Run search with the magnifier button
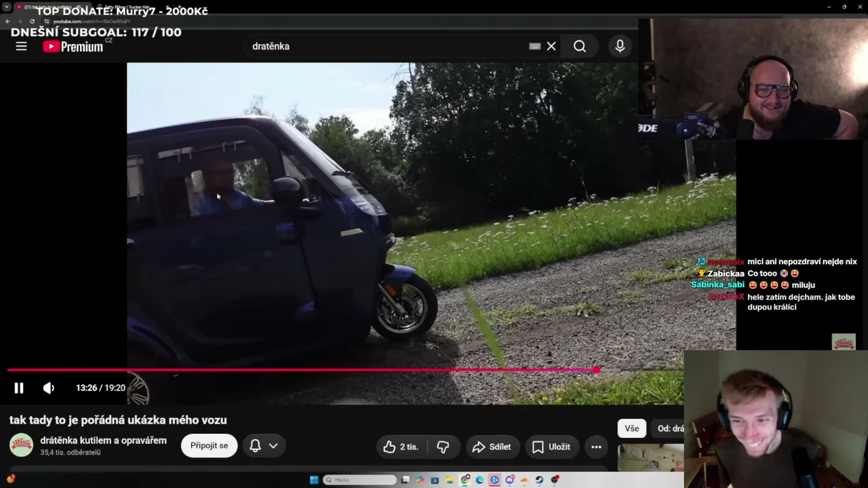This screenshot has width=868, height=488. tap(580, 46)
